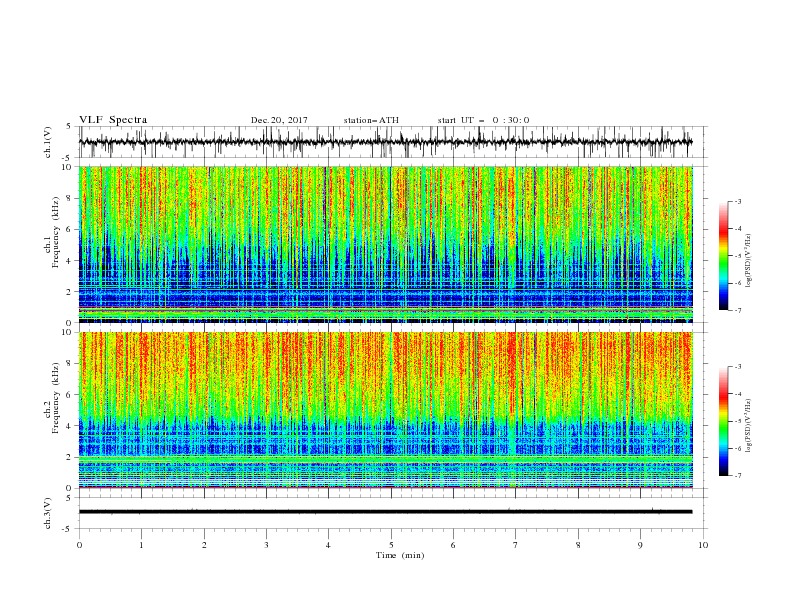This screenshot has width=792, height=612.
Task: Click the log(PSD) label beside ch.2 colorbar
Action: coord(749,426)
